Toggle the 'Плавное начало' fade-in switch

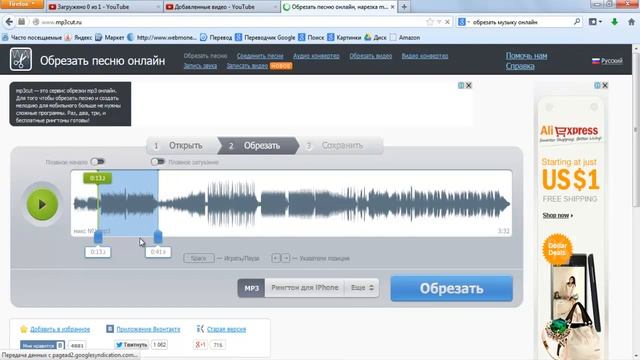coord(98,162)
